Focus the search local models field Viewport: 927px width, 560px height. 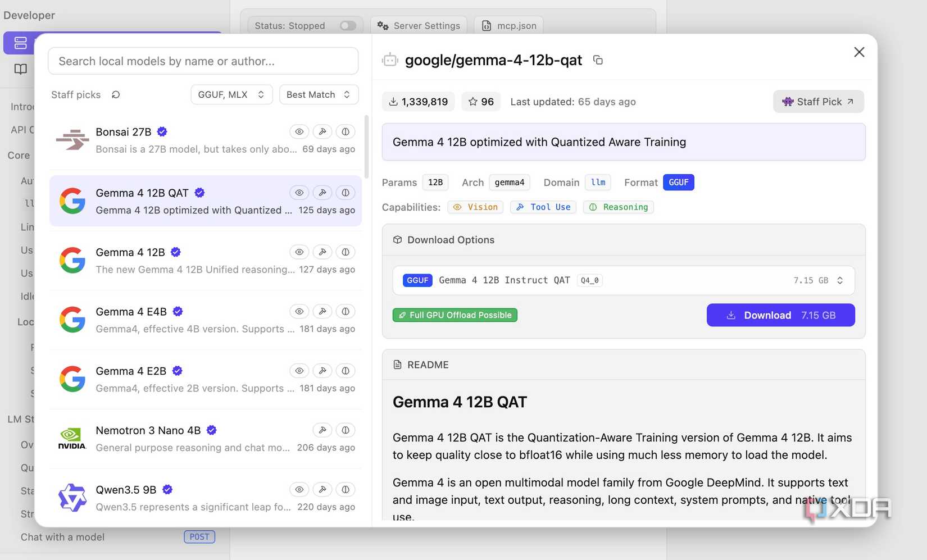pos(203,61)
